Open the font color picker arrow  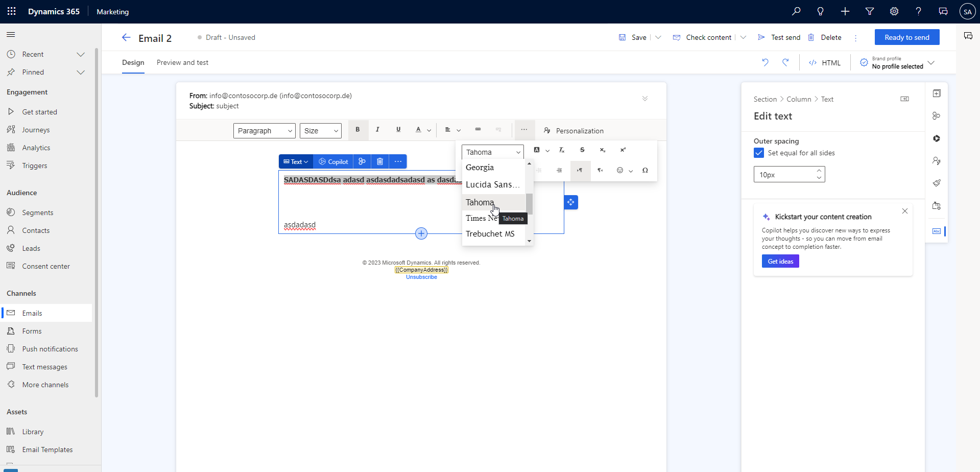[x=429, y=130]
